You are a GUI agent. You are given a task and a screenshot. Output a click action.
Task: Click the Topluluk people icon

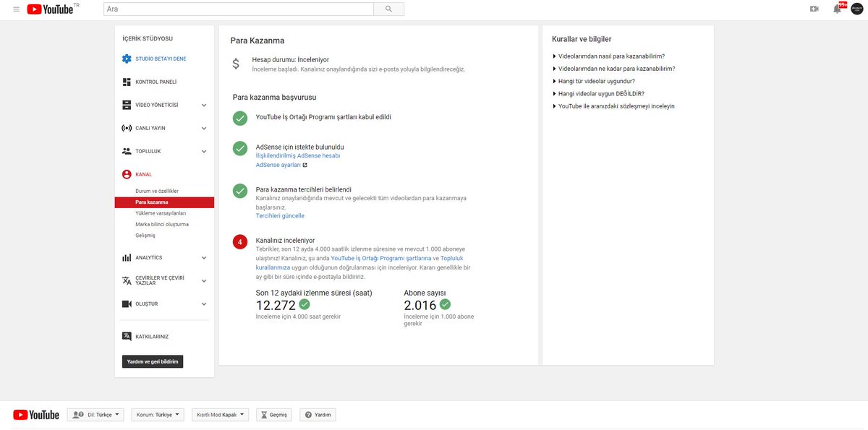[127, 151]
